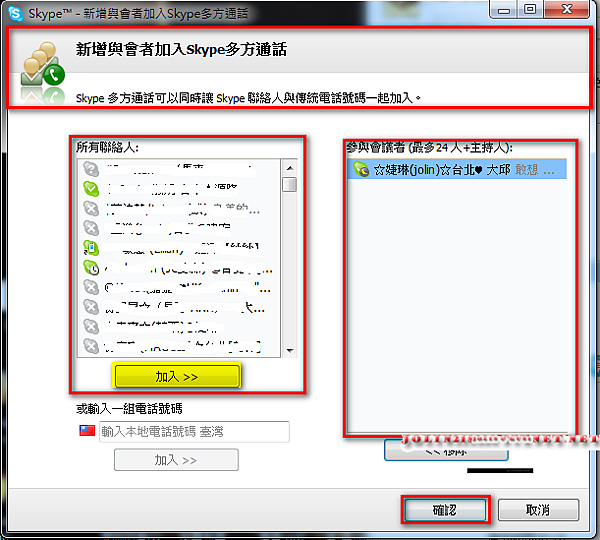Select the contact with green clock away icon
Viewport: 600px width, 540px height.
179,268
